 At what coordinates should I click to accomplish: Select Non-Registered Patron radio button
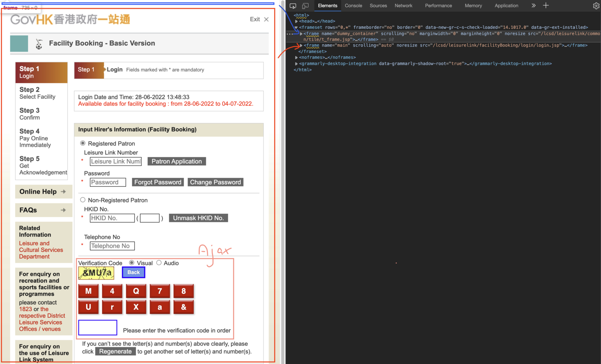[x=83, y=200]
